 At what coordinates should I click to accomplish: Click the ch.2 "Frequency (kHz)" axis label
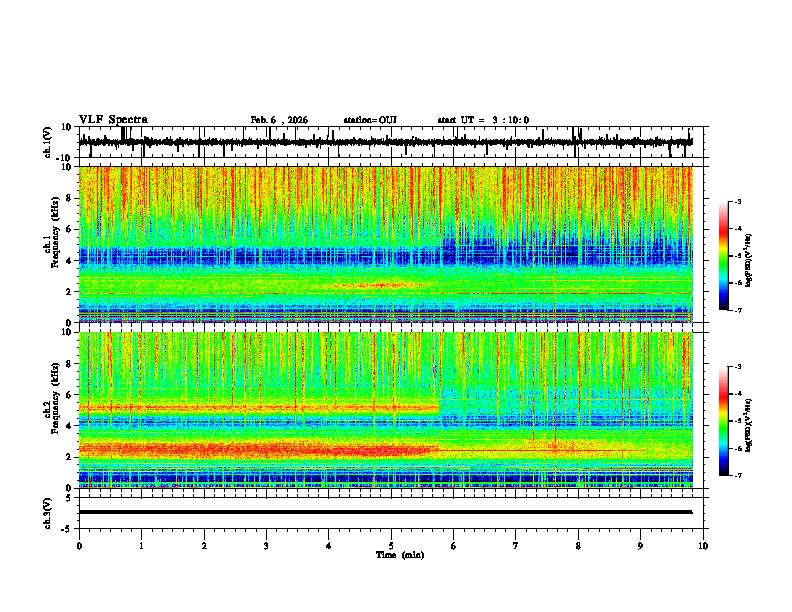pos(55,398)
